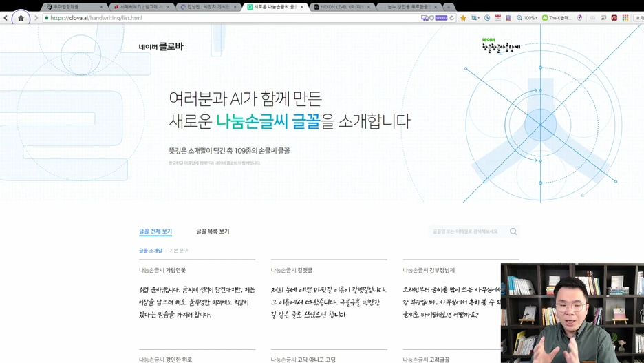This screenshot has height=363, width=644.
Task: Close the 우아한형제들 tab
Action: (101, 7)
